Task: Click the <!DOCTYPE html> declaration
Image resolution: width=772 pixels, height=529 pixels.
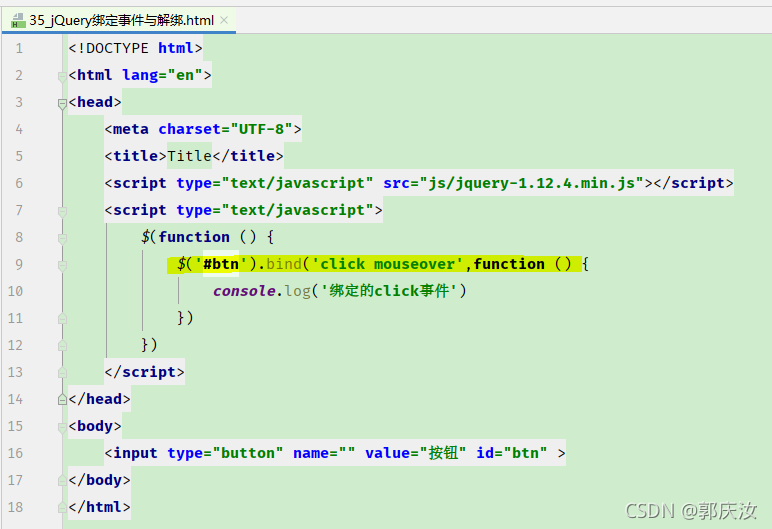Action: [135, 48]
